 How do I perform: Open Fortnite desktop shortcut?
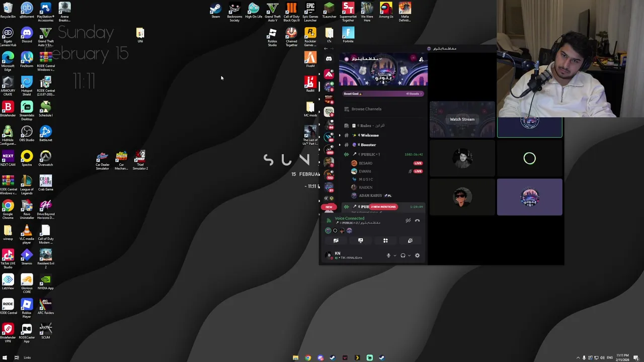[348, 35]
